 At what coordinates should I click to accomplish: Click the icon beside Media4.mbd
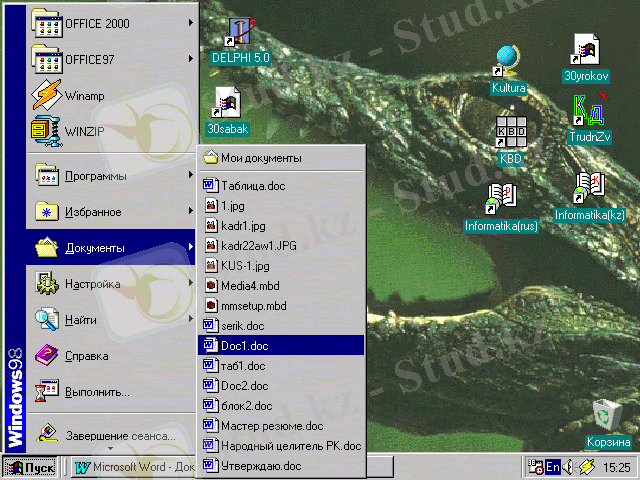click(x=211, y=286)
